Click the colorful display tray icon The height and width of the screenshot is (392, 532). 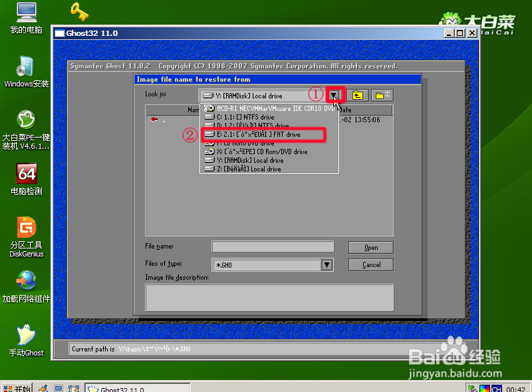click(485, 389)
